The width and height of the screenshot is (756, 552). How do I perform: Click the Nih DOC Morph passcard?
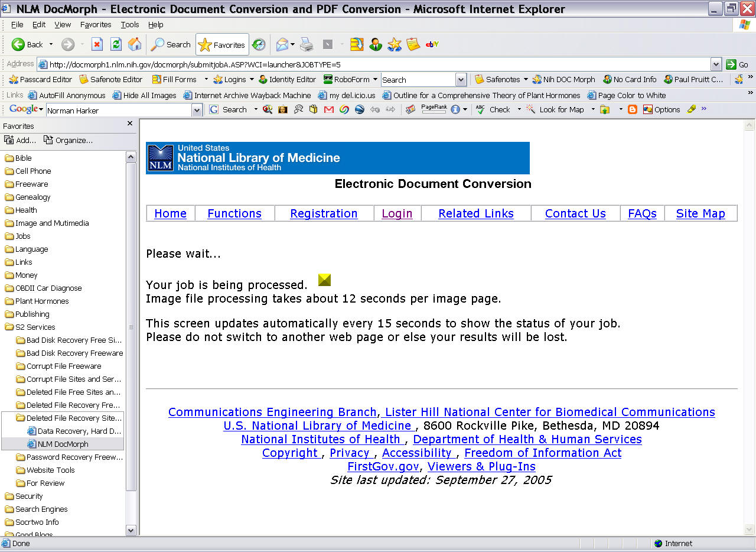563,79
